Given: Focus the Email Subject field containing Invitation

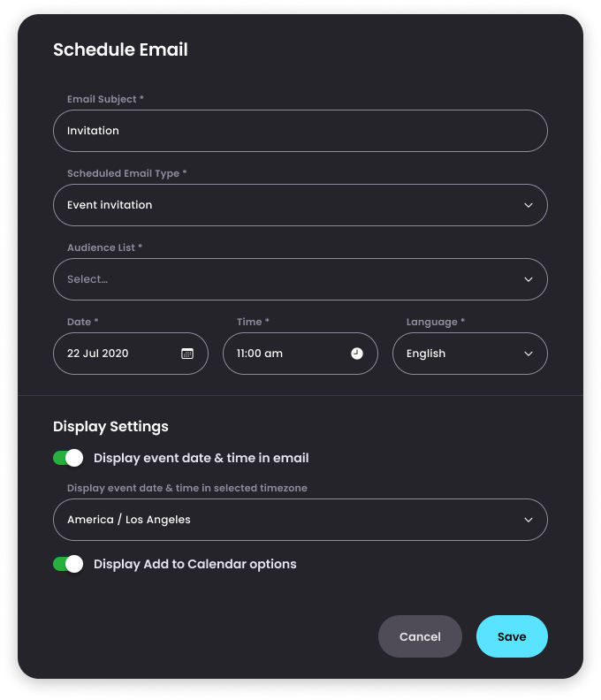Looking at the screenshot, I should point(300,131).
